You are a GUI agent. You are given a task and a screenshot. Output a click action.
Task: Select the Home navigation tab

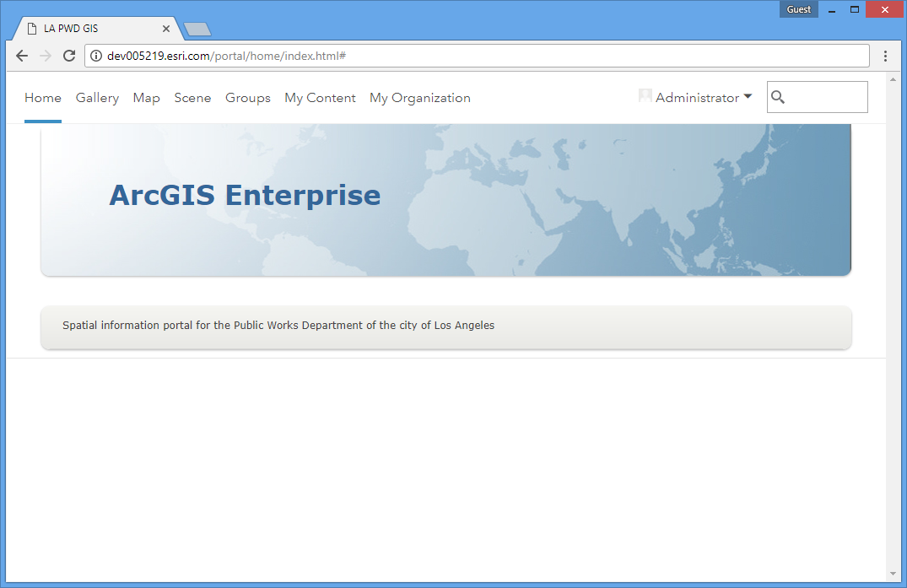click(x=43, y=98)
